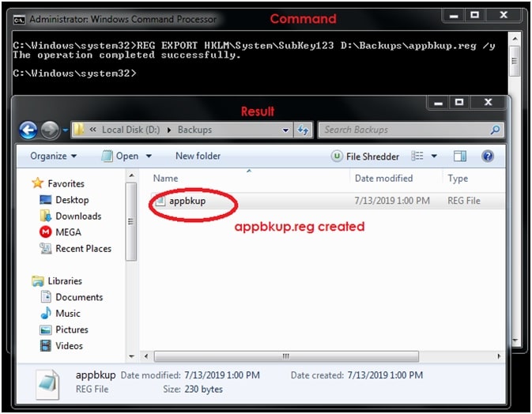This screenshot has height=414, width=532.
Task: Click the Videos filmstrip icon
Action: (46, 346)
